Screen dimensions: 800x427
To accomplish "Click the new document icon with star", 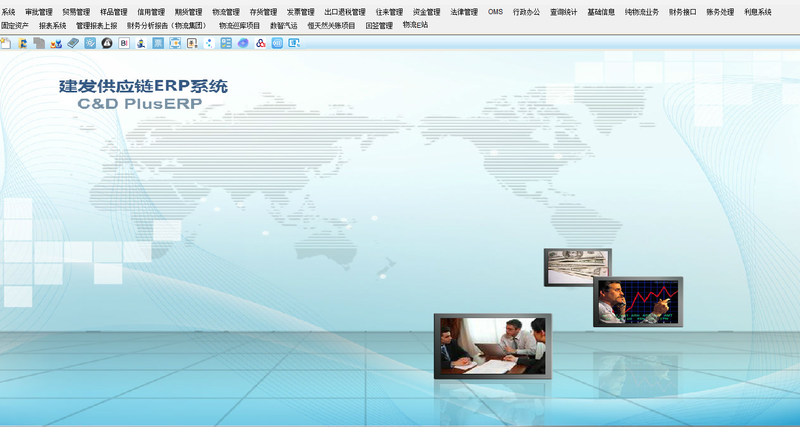I will 5,43.
